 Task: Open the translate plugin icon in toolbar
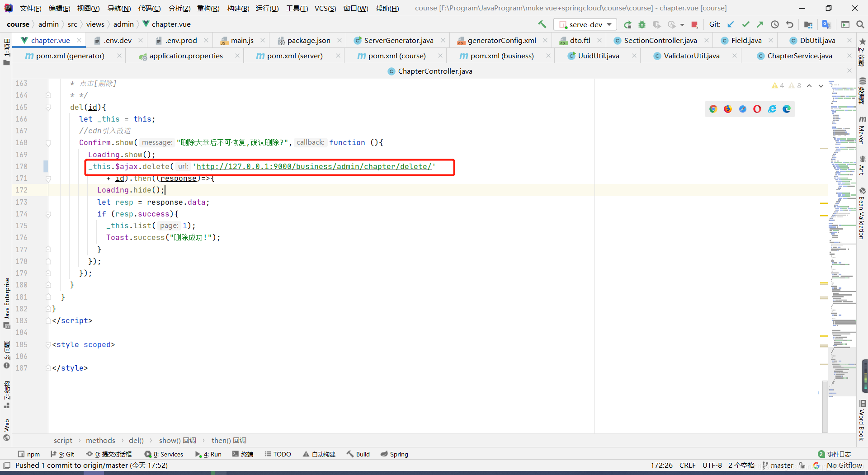[826, 24]
